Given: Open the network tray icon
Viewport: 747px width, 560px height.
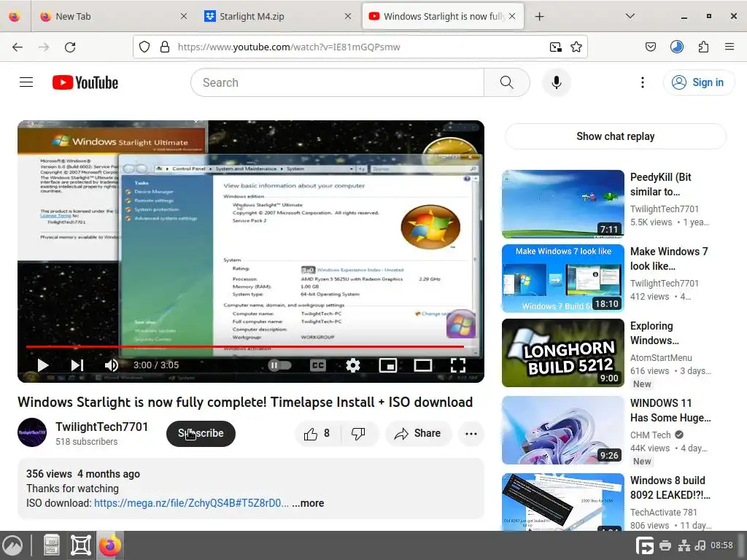Looking at the screenshot, I should 684,545.
